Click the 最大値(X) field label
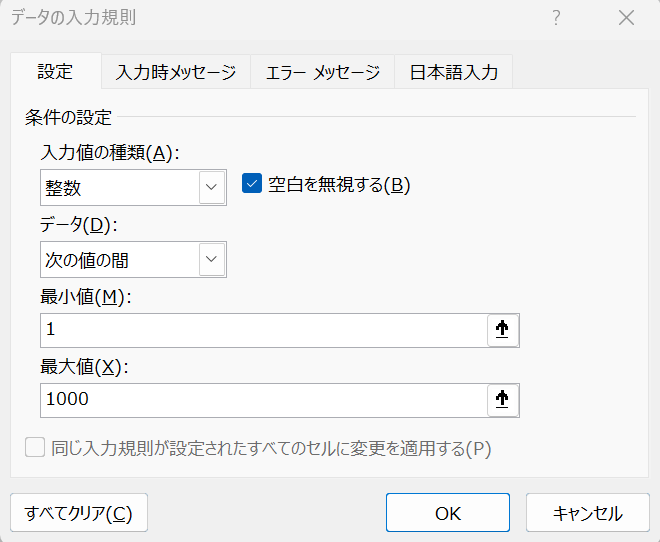Image resolution: width=660 pixels, height=542 pixels. pos(86,366)
